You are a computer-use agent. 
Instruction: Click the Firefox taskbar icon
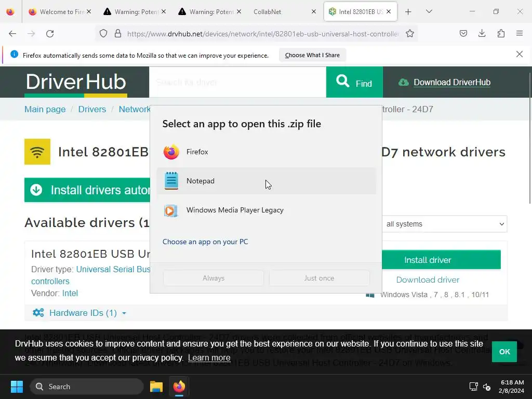(x=179, y=387)
